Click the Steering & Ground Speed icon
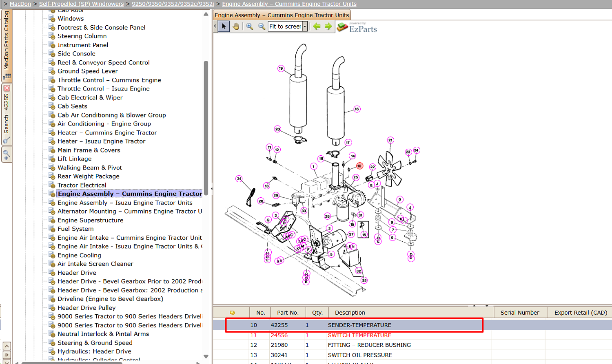612x364 pixels. 52,343
